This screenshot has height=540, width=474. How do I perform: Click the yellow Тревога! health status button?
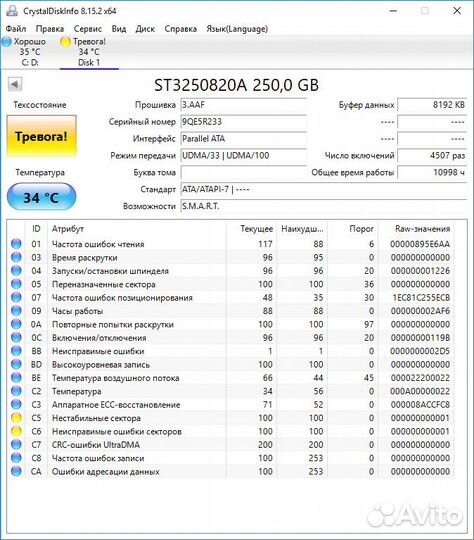(x=41, y=136)
